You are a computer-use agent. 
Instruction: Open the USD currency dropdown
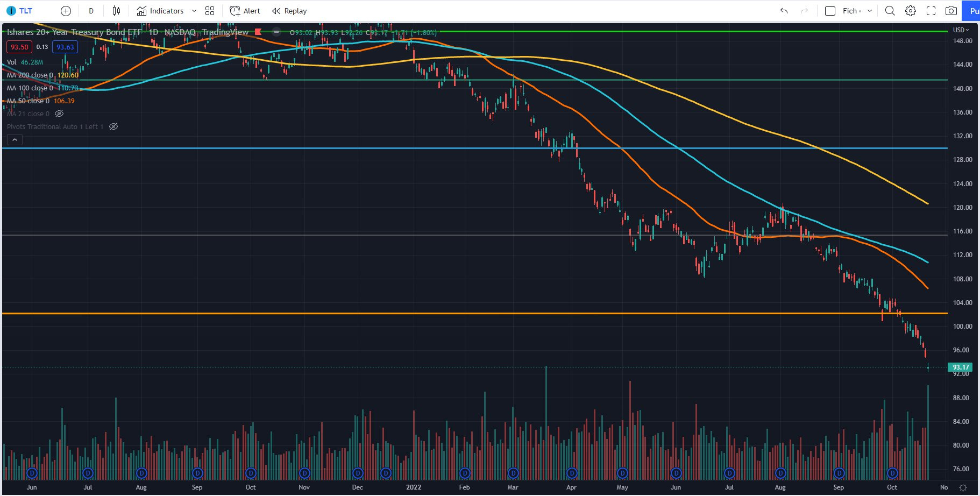(961, 30)
